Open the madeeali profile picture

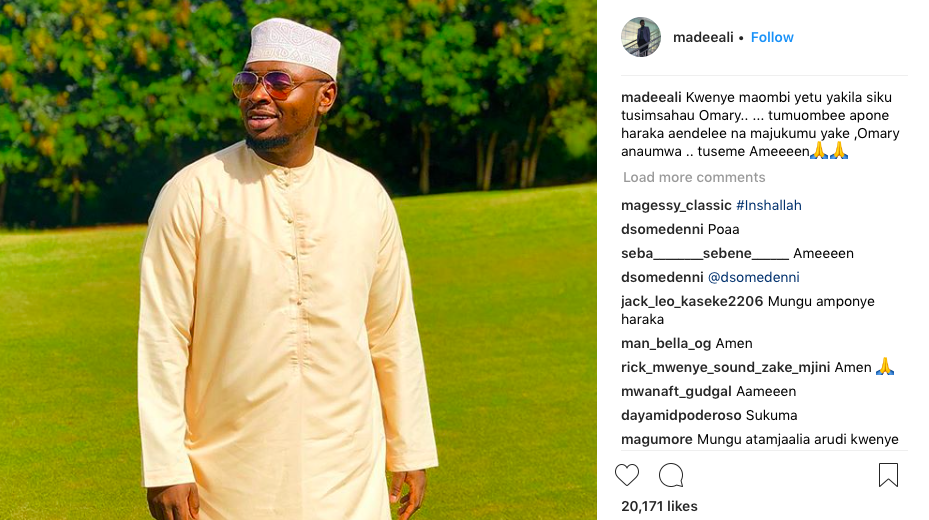pyautogui.click(x=640, y=37)
